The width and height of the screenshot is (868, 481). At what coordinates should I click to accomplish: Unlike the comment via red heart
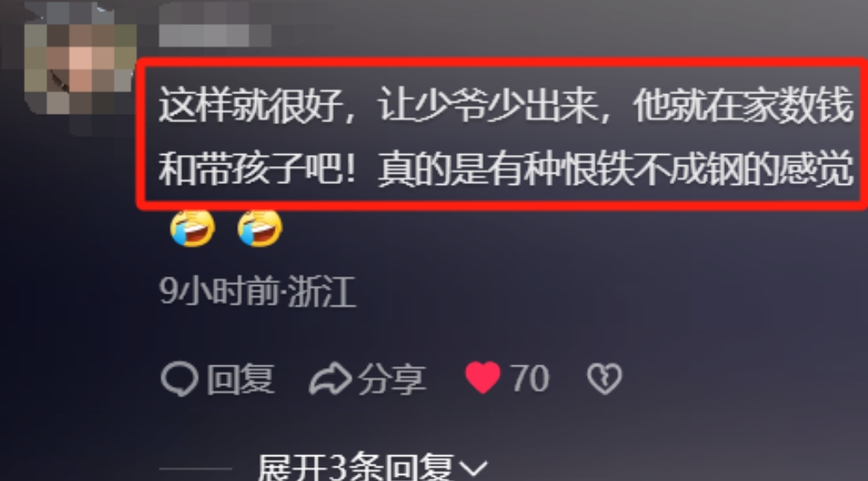pyautogui.click(x=483, y=377)
